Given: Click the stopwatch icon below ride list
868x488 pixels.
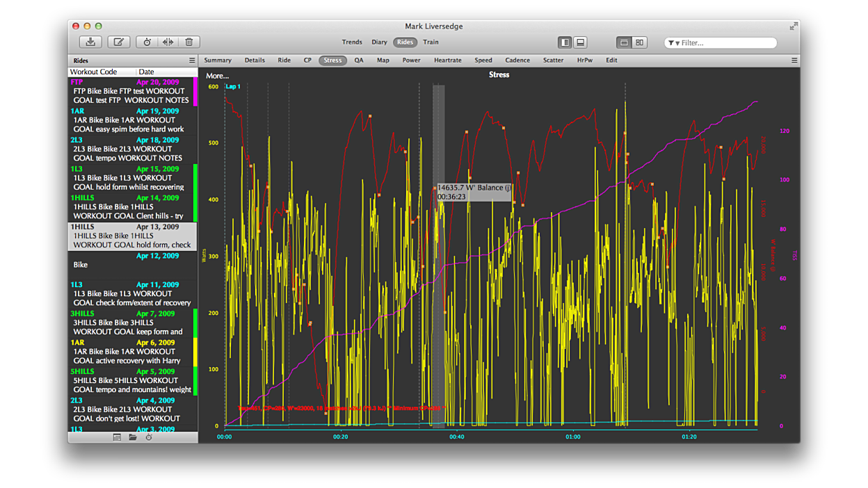Looking at the screenshot, I should 149,437.
